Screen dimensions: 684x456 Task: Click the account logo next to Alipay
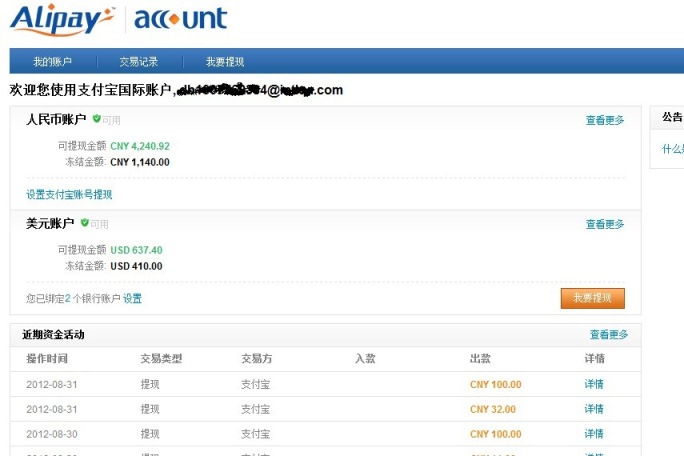coord(180,18)
